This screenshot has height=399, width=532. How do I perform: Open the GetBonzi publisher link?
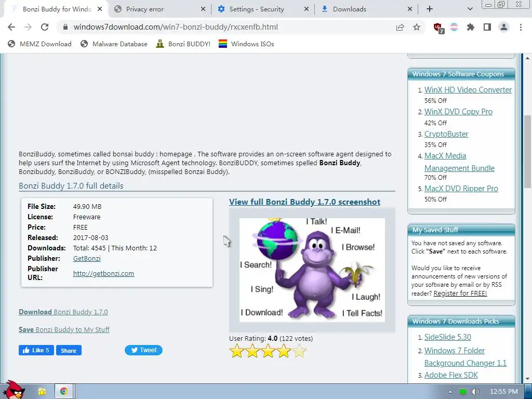(87, 259)
